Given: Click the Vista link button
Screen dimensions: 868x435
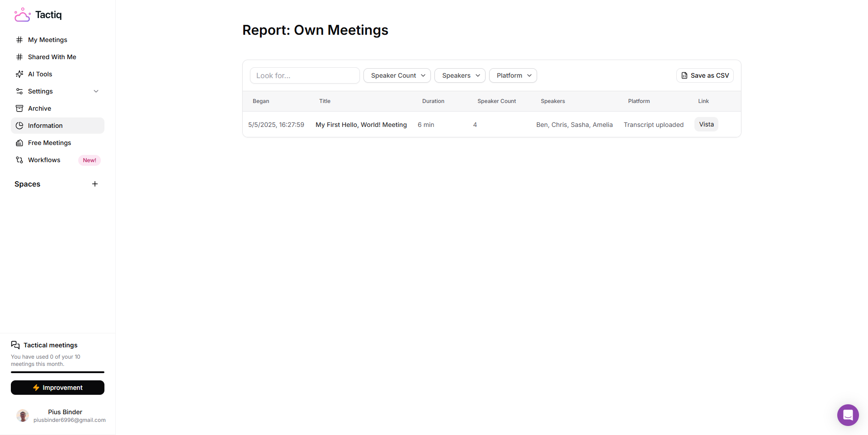Looking at the screenshot, I should [x=706, y=124].
